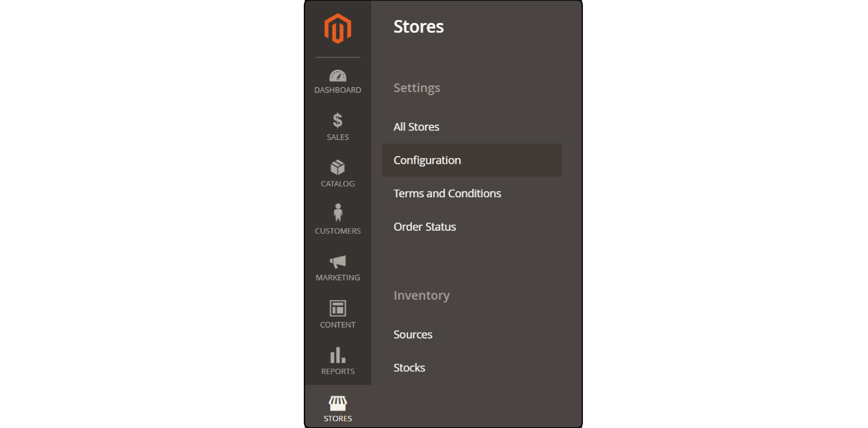This screenshot has width=868, height=428.
Task: Click Terms and Conditions link
Action: click(447, 193)
